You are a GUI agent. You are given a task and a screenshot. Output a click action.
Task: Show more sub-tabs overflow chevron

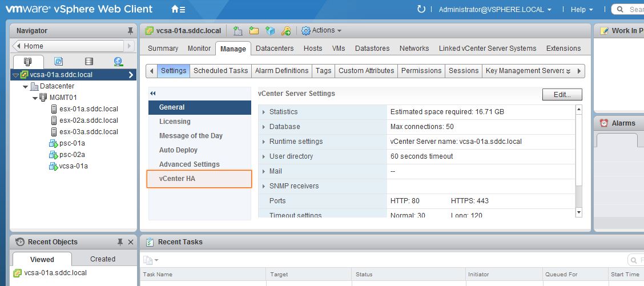(x=569, y=71)
